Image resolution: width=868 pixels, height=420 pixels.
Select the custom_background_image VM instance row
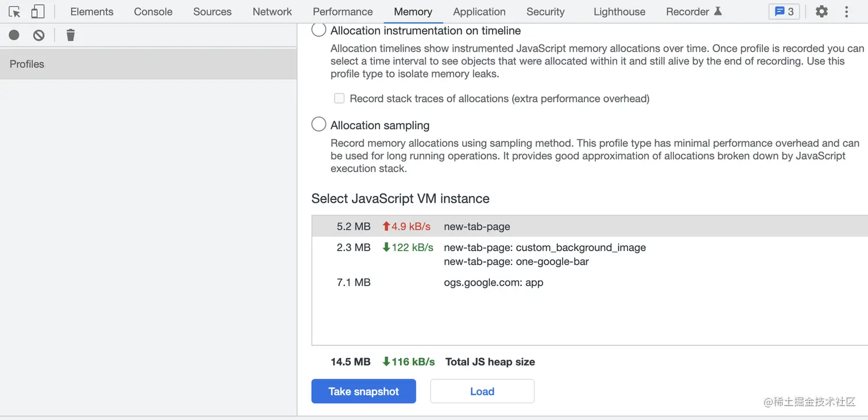(x=544, y=248)
